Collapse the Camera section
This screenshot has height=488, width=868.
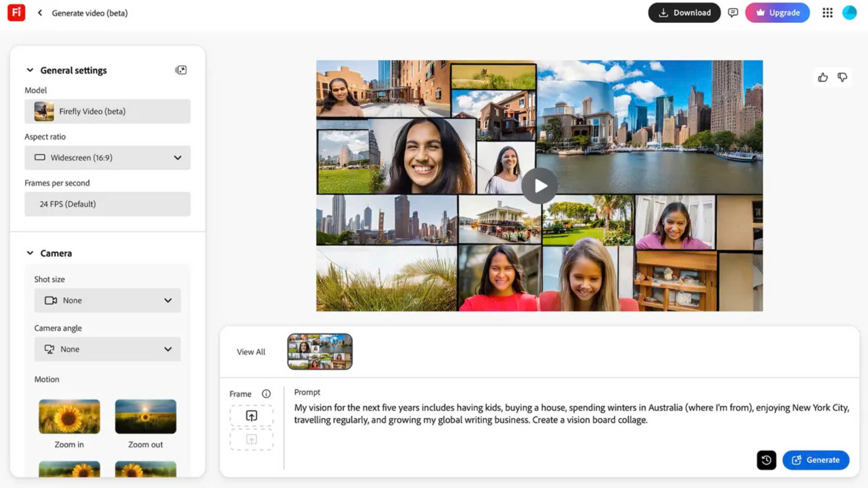pos(30,253)
